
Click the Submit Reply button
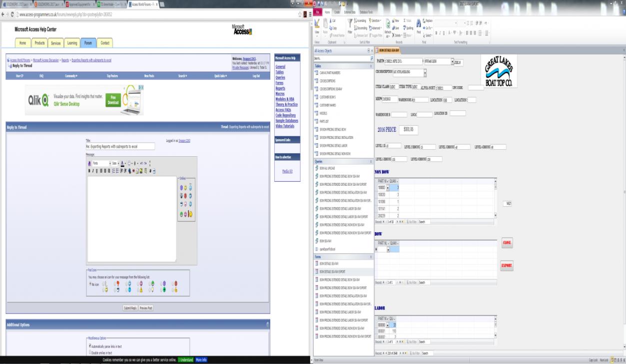[130, 309]
